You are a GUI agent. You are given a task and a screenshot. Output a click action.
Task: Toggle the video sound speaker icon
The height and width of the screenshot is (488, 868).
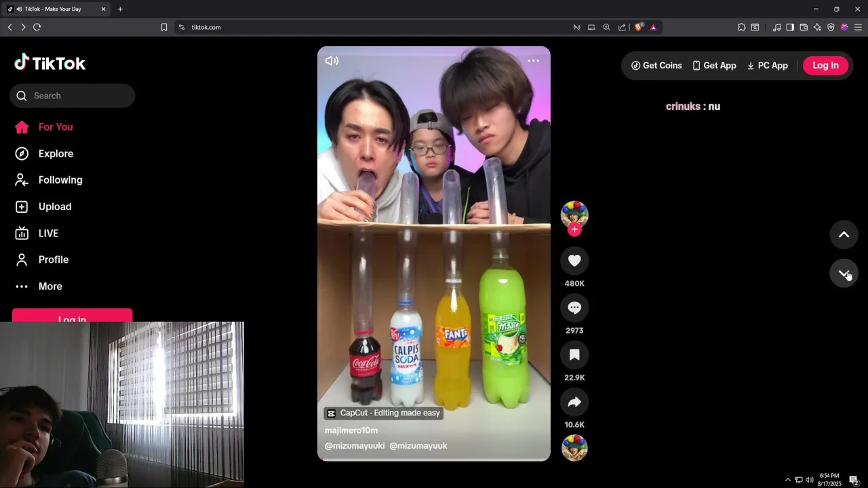point(332,60)
